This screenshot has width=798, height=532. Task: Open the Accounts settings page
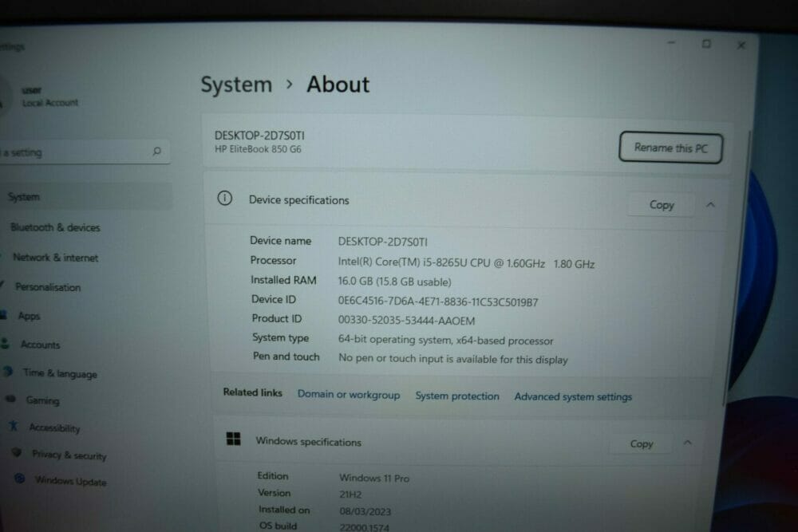pos(40,345)
